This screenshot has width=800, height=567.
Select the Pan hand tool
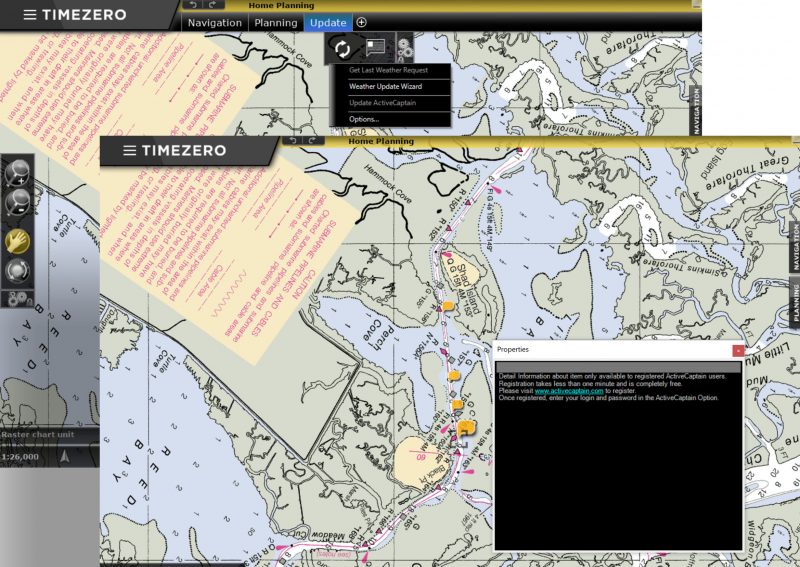tap(17, 242)
